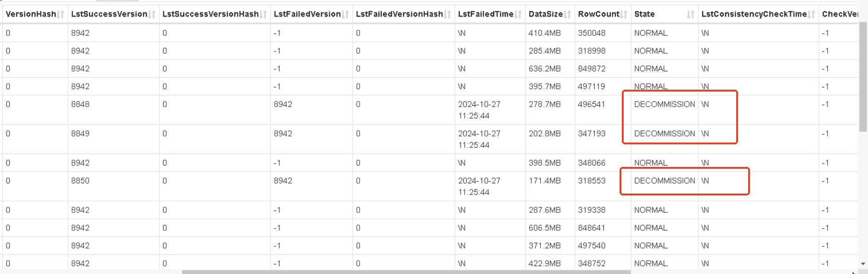Screen dimensions: 868x274
Task: Sort by DataSize column icon
Action: [x=568, y=15]
